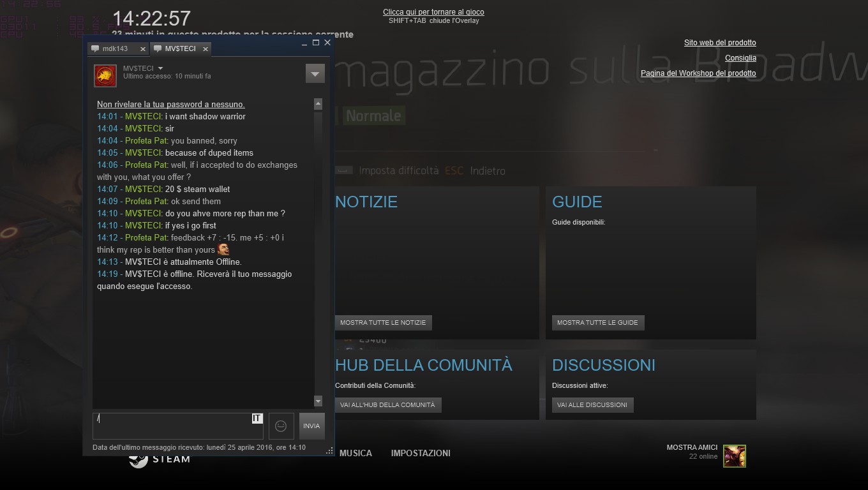Click the Steam logo at the bottom
868x490 pixels.
click(x=160, y=459)
